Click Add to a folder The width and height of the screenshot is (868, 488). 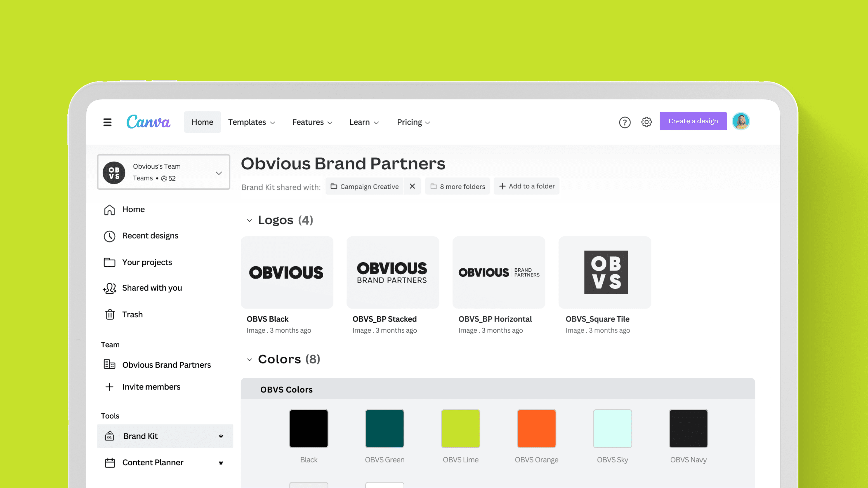(x=526, y=186)
